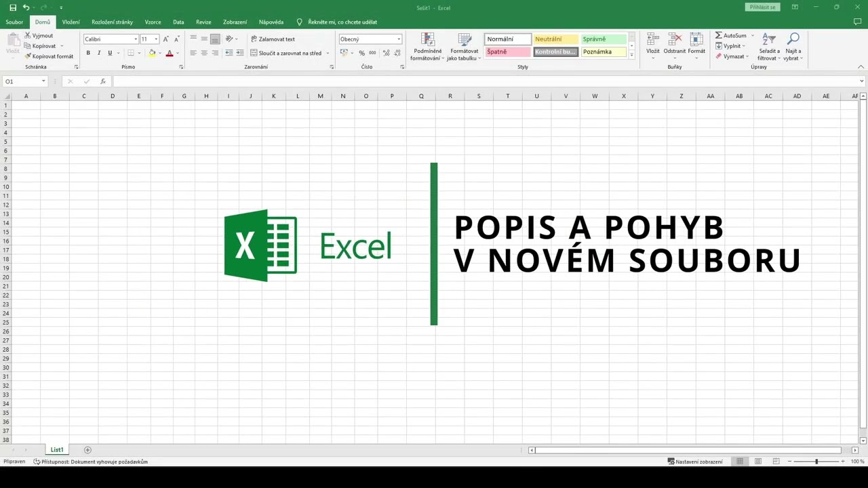Open the Soubor tab
This screenshot has width=868, height=488.
[14, 22]
